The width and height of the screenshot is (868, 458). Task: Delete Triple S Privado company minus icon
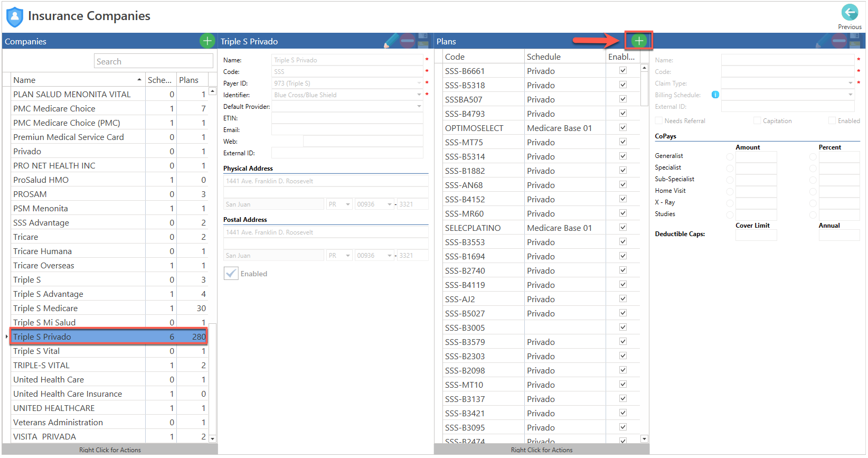click(x=407, y=41)
